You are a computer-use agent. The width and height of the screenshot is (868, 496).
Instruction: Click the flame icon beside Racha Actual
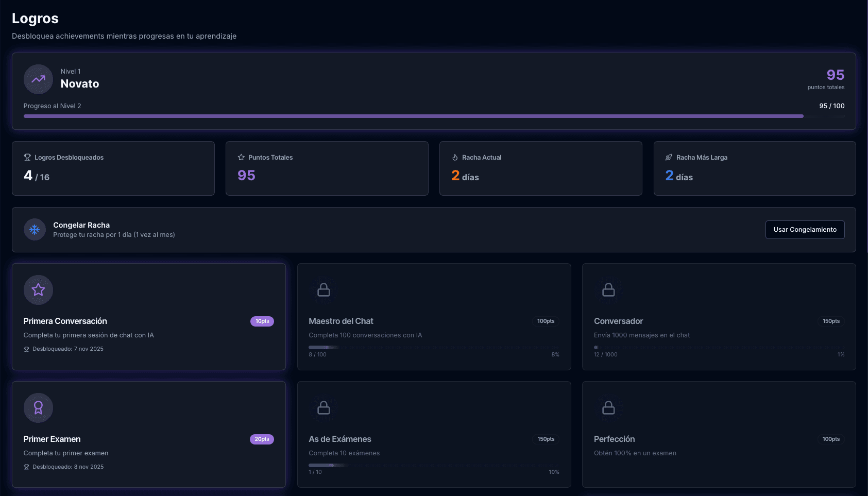click(x=455, y=158)
